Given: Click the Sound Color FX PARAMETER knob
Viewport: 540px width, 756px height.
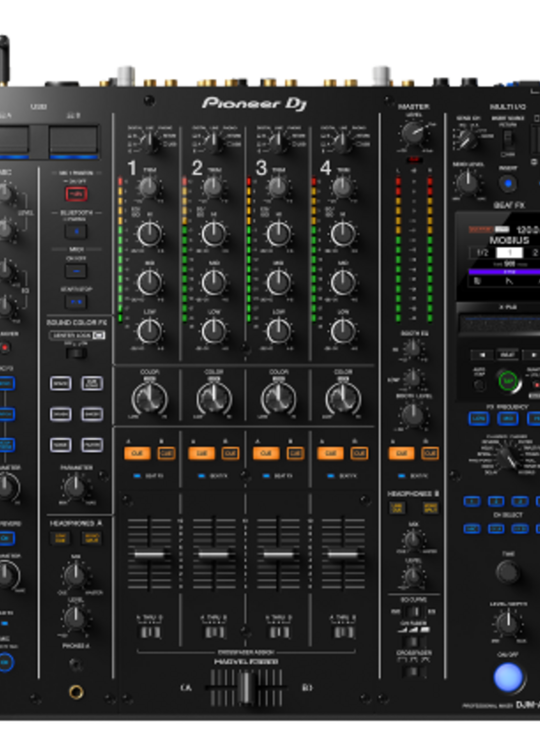Looking at the screenshot, I should (x=76, y=487).
